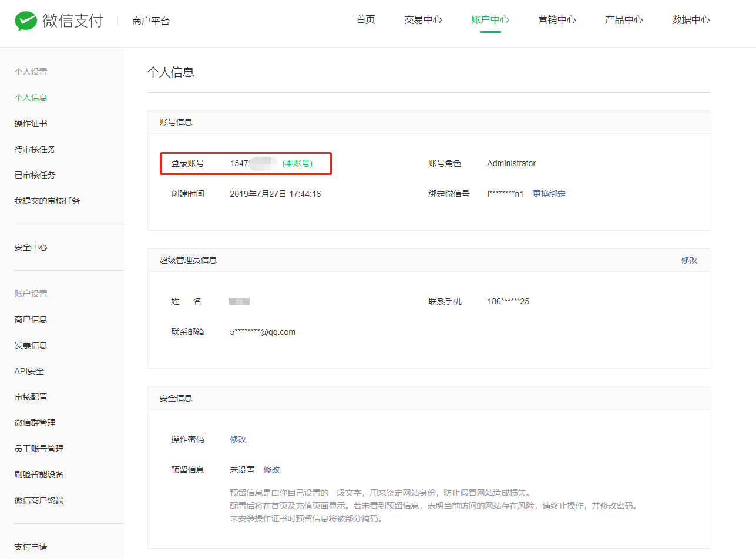Click 修改 for 超级管理员信息
This screenshot has height=559, width=756.
click(690, 260)
